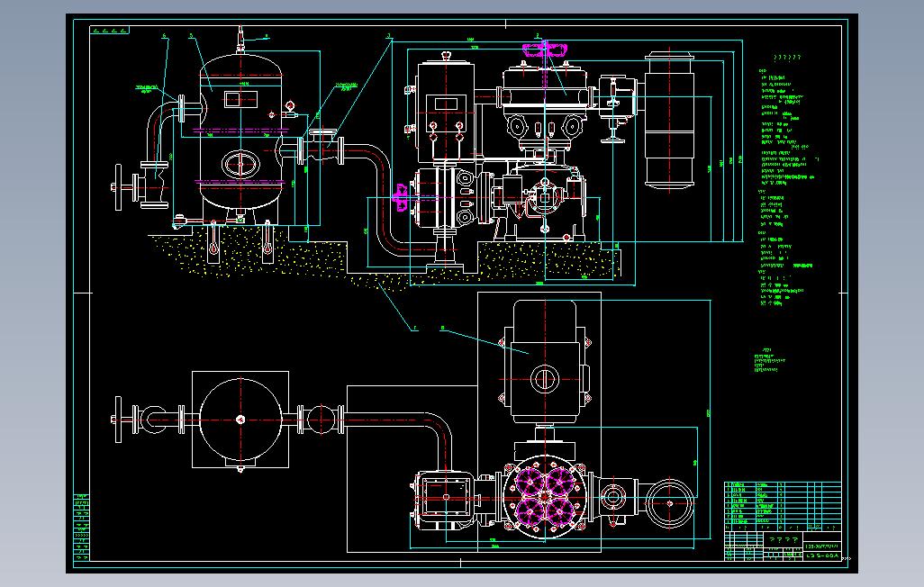The width and height of the screenshot is (924, 587).
Task: Select the question-mark title cell in the title block
Action: pyautogui.click(x=784, y=538)
